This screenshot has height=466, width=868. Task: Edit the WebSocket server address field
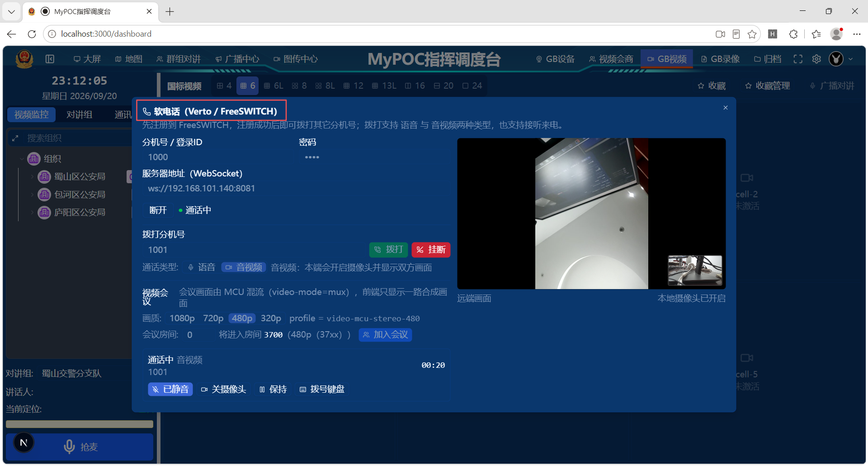(296, 189)
